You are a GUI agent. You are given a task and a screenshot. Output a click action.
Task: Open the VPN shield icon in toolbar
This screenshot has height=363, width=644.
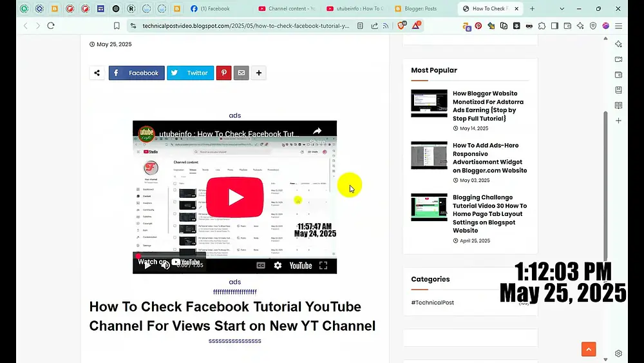(592, 26)
